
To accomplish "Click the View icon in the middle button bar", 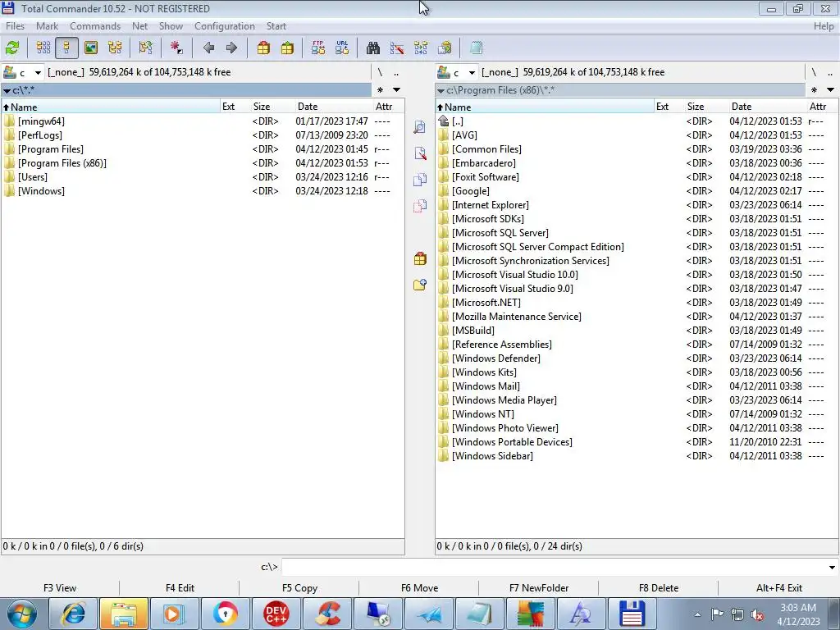I will pos(420,127).
